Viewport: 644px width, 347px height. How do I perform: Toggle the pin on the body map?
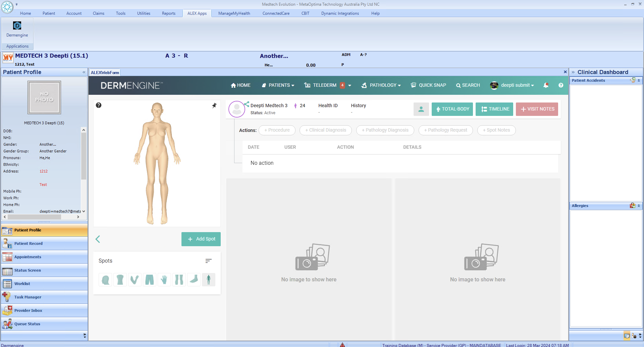pyautogui.click(x=214, y=105)
